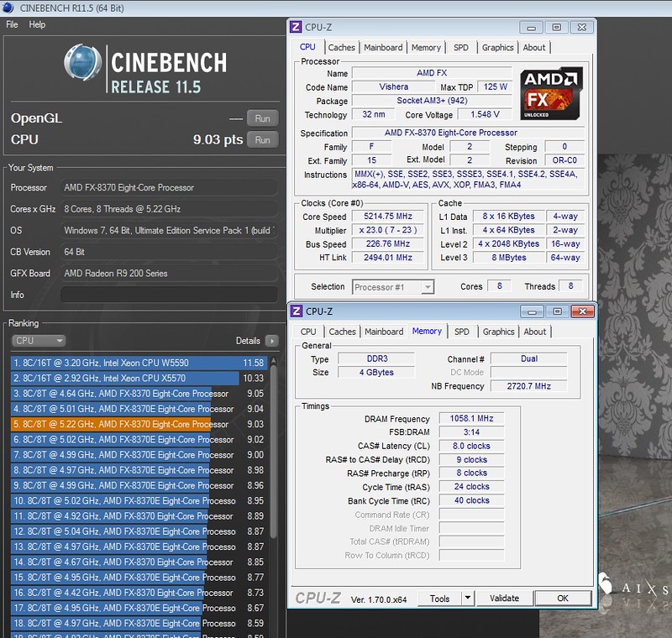Switch to Caches tab in lower CPU-Z window
Viewport: 672px width, 638px height.
(x=343, y=332)
